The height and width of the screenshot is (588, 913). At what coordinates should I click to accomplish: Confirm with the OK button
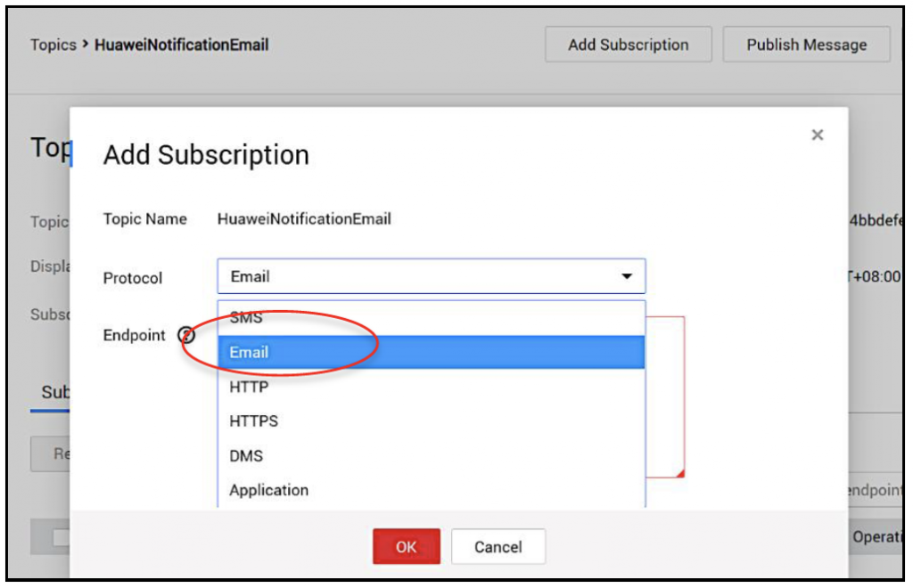(x=407, y=546)
